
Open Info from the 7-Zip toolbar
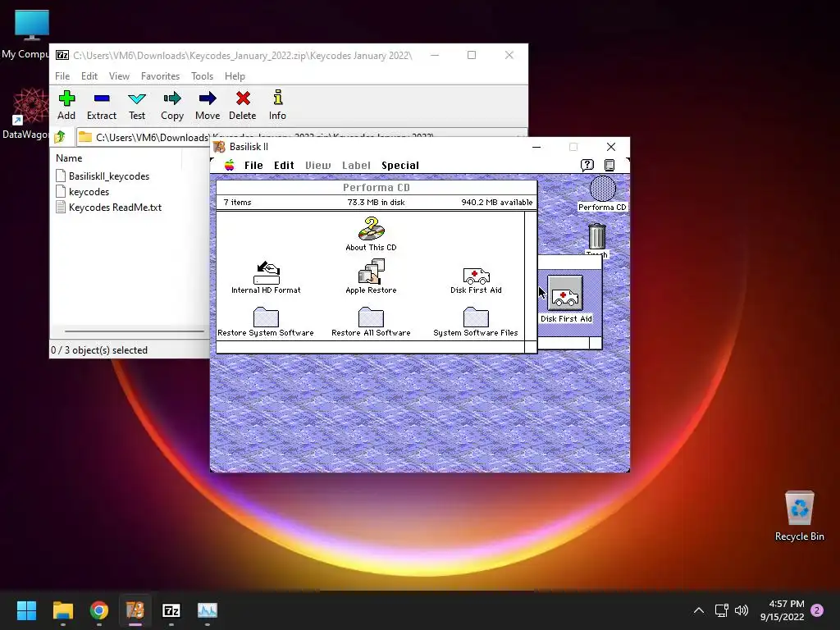[277, 106]
